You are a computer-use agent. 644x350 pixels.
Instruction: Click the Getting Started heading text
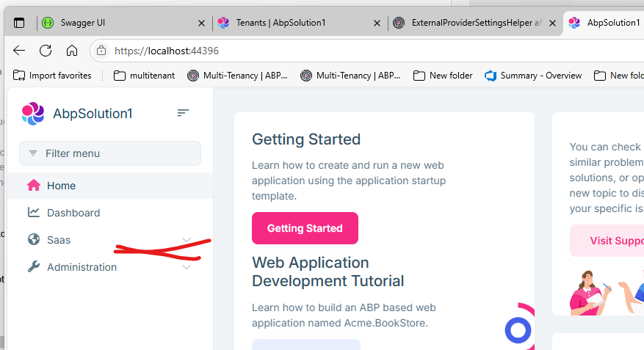[306, 139]
